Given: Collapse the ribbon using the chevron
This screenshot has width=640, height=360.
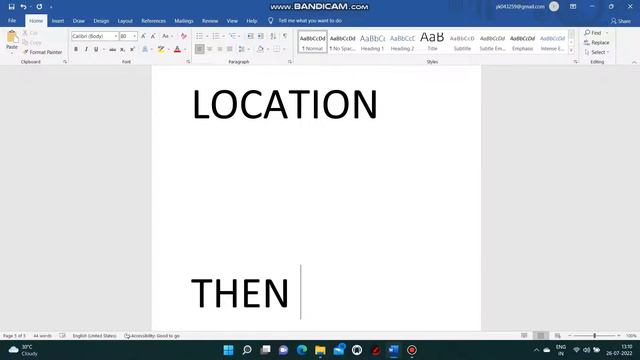Looking at the screenshot, I should [x=634, y=62].
